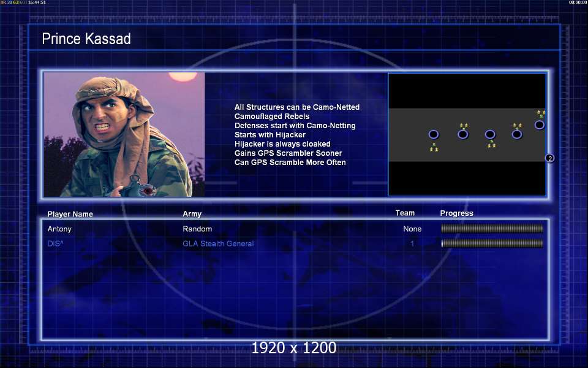Click Antony's team value None

coord(412,229)
